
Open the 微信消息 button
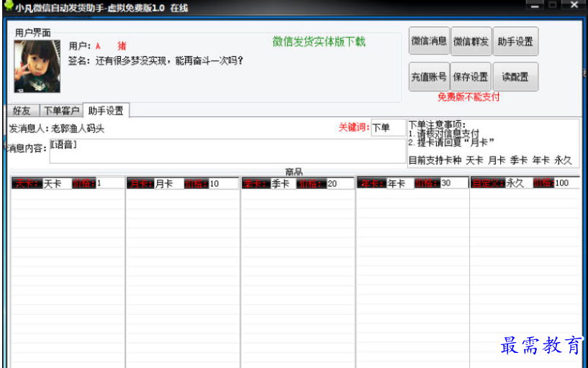click(429, 41)
